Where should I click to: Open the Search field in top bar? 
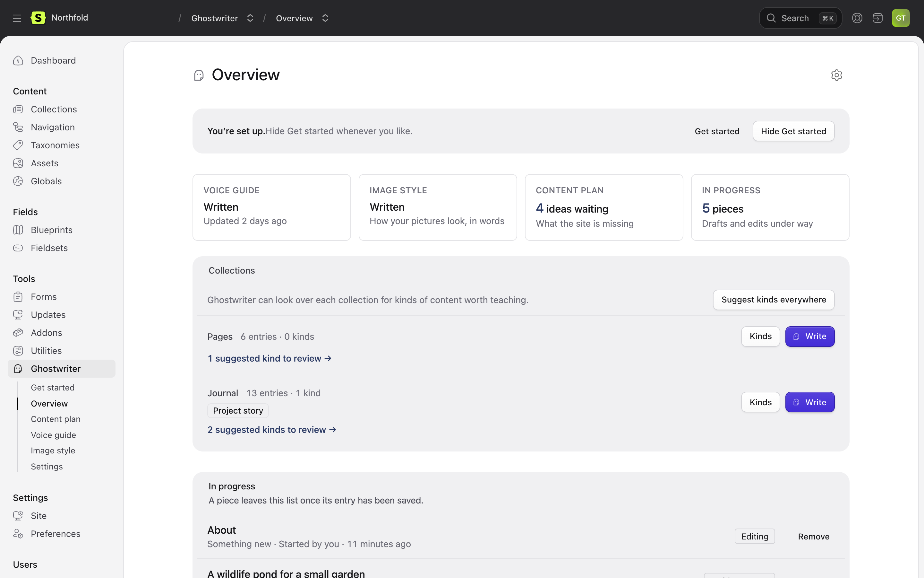(x=800, y=18)
